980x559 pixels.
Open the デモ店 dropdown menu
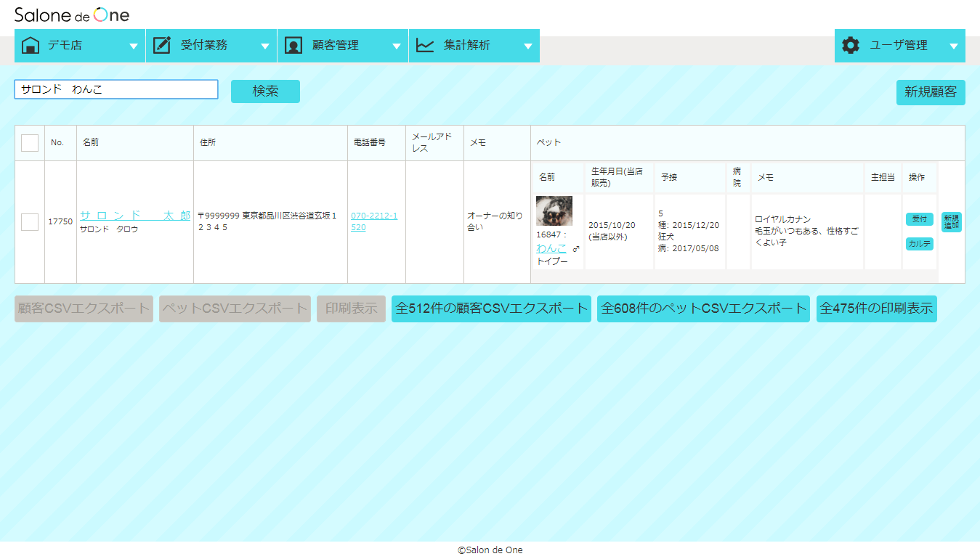[134, 45]
